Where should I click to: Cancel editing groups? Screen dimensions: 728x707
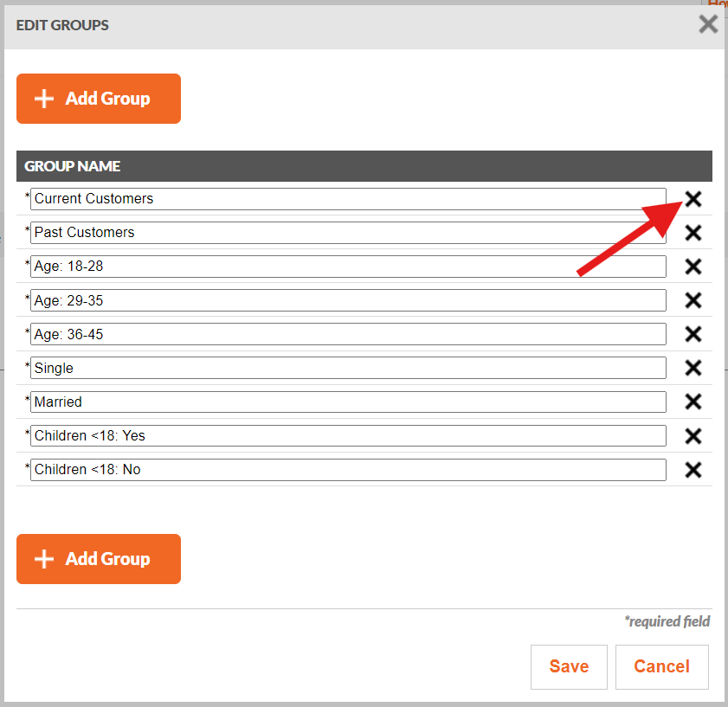(661, 666)
